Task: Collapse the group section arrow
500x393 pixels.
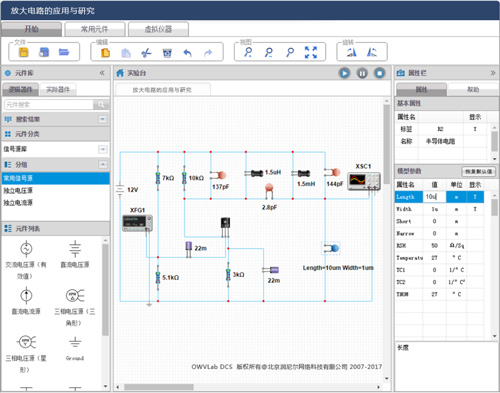Action: tap(103, 164)
